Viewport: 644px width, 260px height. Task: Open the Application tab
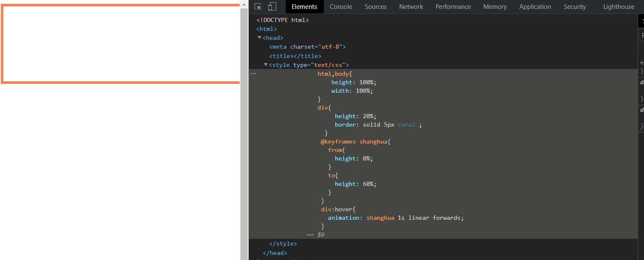[535, 7]
